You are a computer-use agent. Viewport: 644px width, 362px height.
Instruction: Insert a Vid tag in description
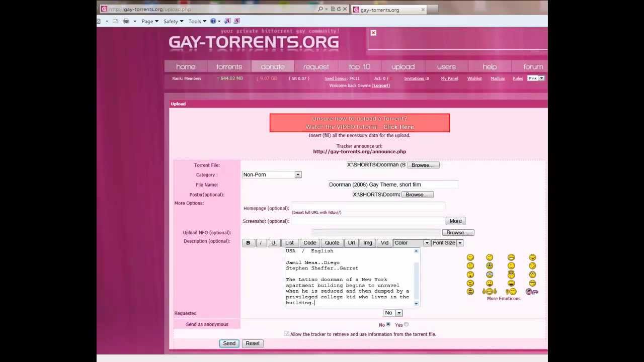click(385, 243)
